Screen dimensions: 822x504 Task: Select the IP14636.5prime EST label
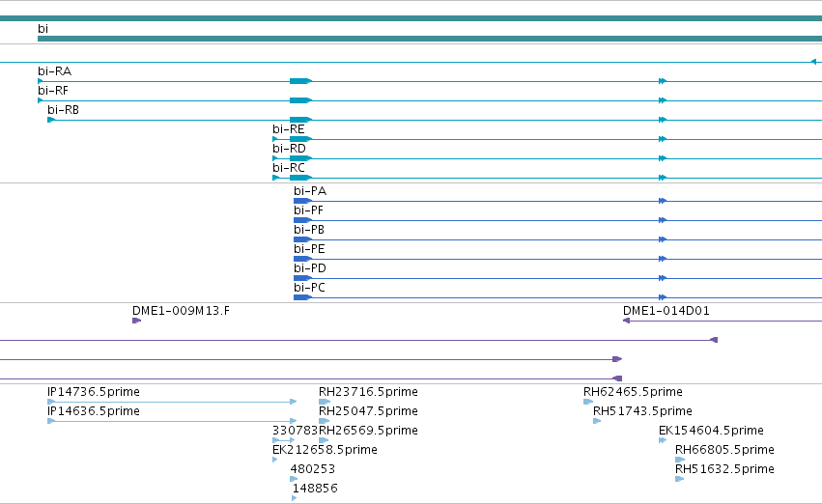pyautogui.click(x=94, y=411)
